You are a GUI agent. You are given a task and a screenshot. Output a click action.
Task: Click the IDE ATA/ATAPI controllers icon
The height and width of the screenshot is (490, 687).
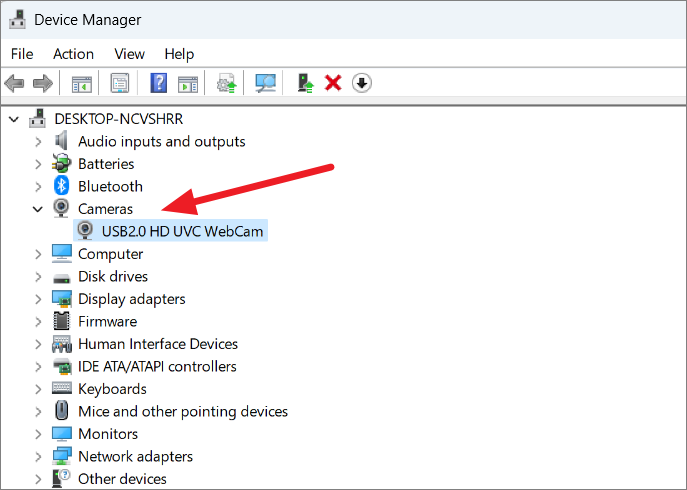click(61, 366)
